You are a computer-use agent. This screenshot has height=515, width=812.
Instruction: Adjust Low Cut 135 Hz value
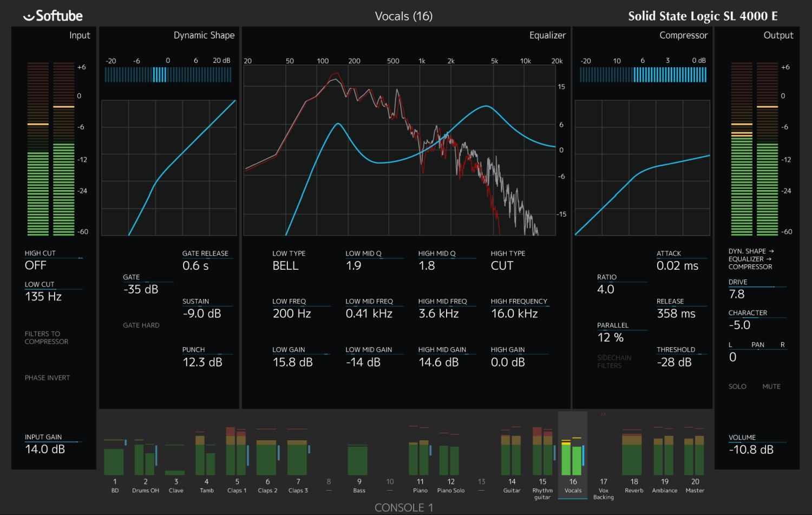click(x=43, y=297)
